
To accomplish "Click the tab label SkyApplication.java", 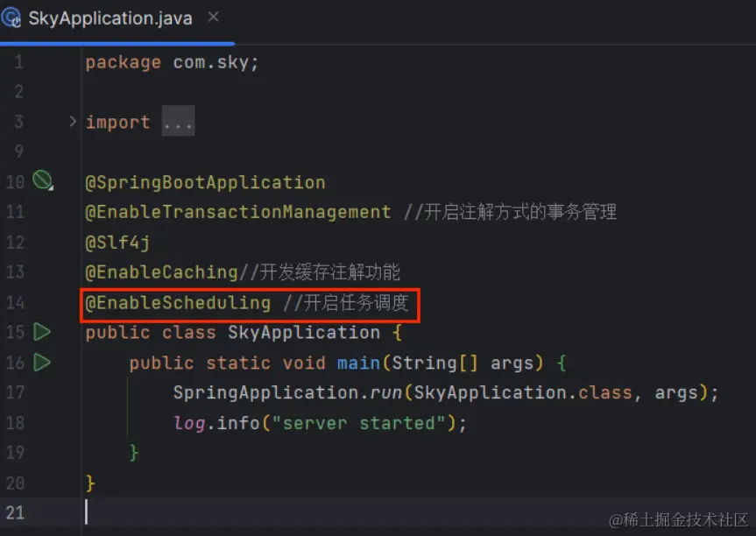I will tap(110, 18).
